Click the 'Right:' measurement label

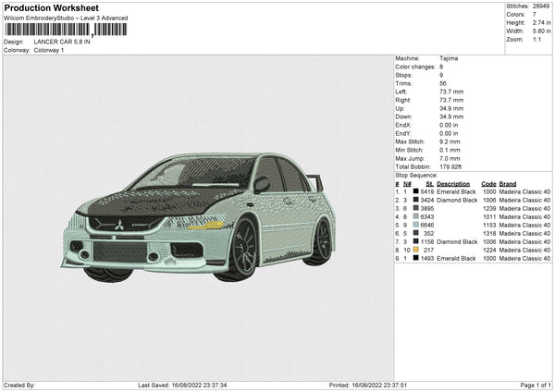click(x=402, y=100)
